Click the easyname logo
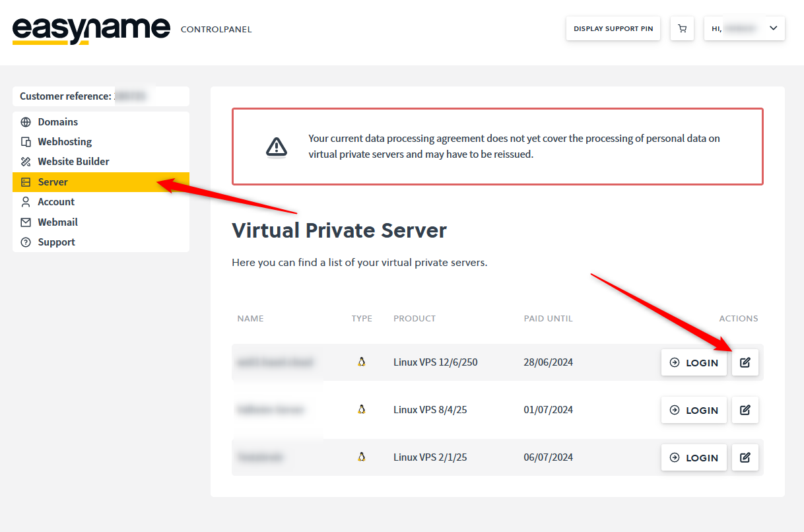The width and height of the screenshot is (804, 532). coord(91,30)
